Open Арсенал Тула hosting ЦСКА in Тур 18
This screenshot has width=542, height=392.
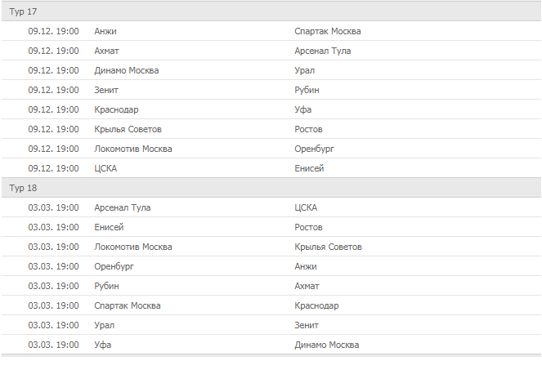point(122,207)
